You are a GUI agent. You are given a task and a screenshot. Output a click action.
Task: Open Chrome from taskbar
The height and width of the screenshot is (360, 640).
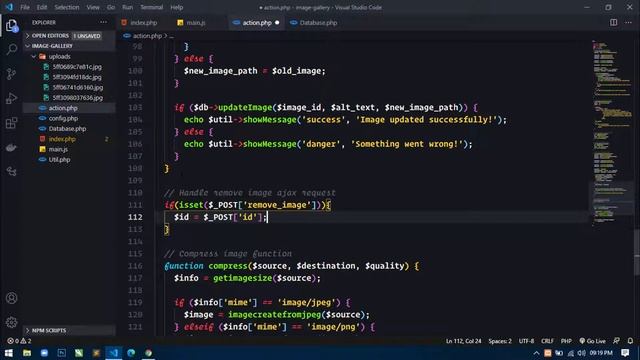(149, 353)
